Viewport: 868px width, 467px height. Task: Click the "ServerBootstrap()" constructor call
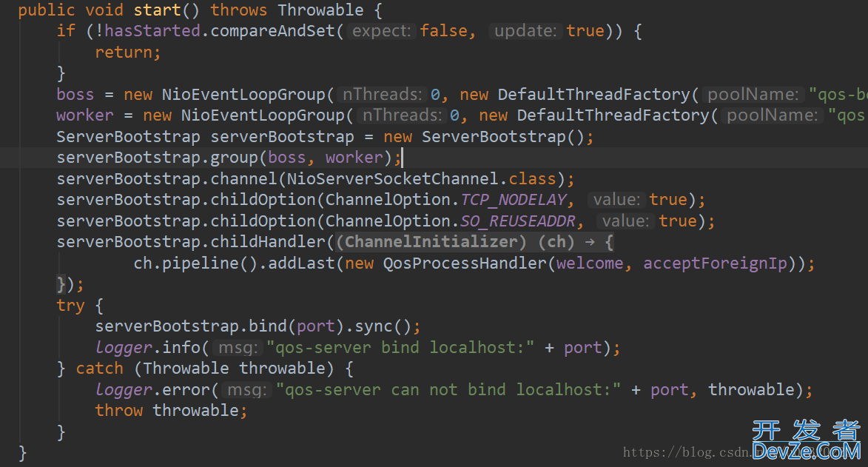[502, 137]
